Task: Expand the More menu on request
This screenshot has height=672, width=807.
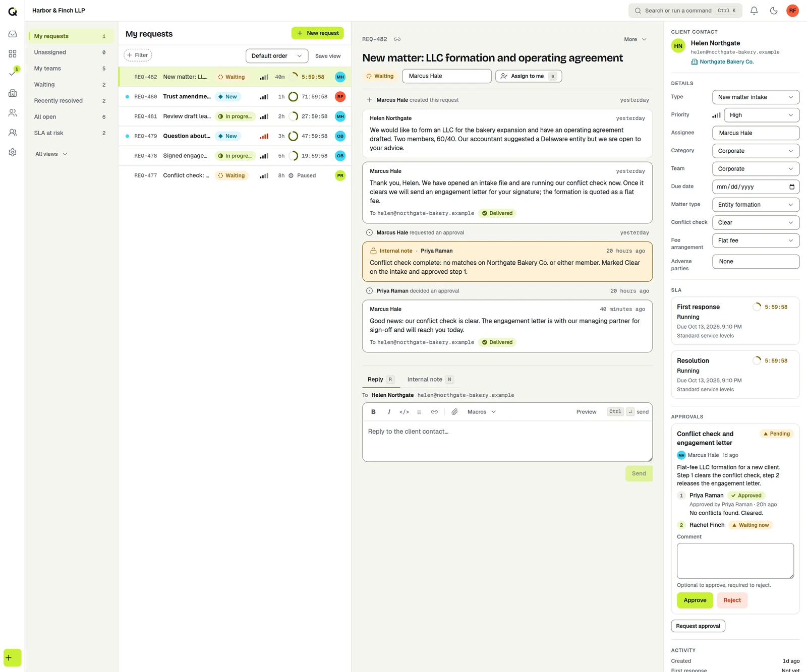Action: point(635,39)
